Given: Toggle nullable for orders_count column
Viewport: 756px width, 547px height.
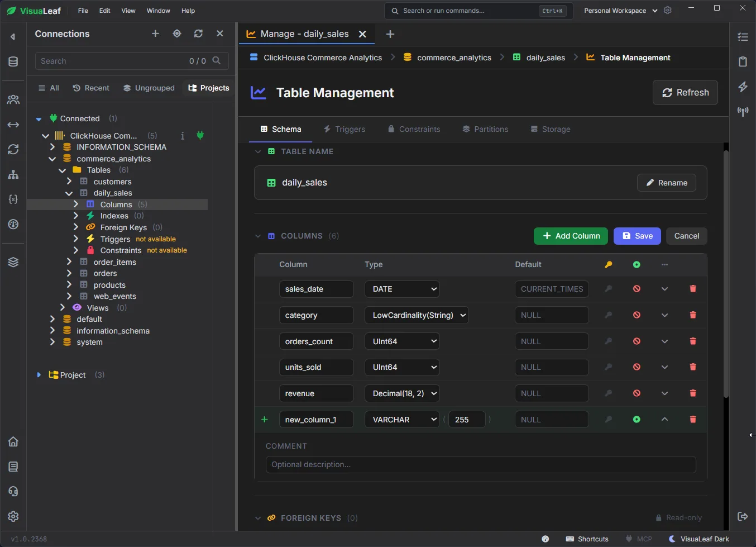Looking at the screenshot, I should click(637, 341).
